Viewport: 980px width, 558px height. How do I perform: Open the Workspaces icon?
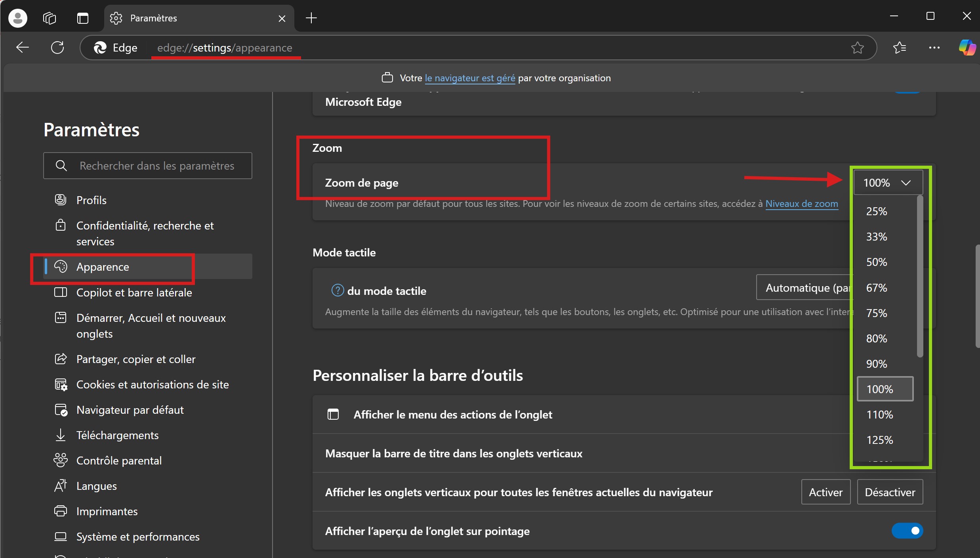click(x=50, y=18)
